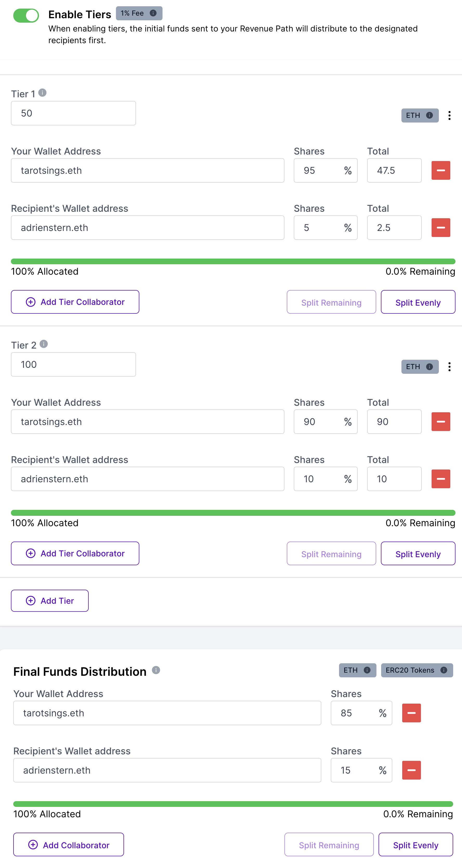The width and height of the screenshot is (462, 868).
Task: Click Add Collaborator in Final Funds Distribution
Action: coord(69,845)
